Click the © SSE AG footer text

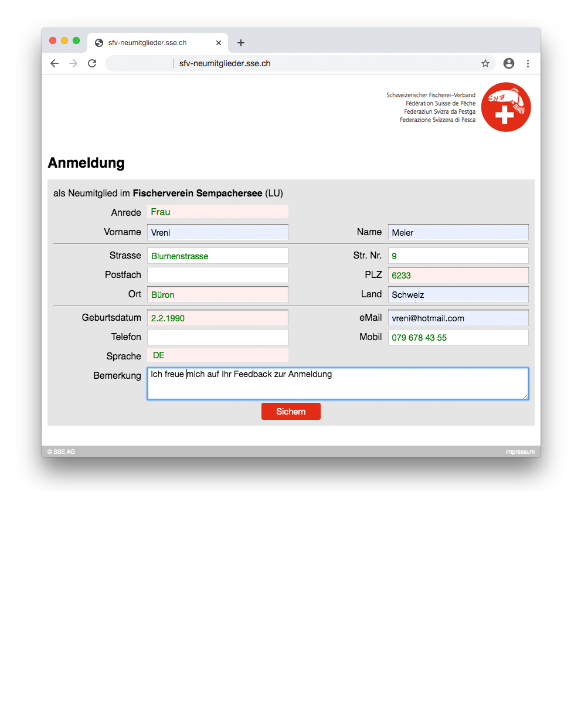coord(61,452)
